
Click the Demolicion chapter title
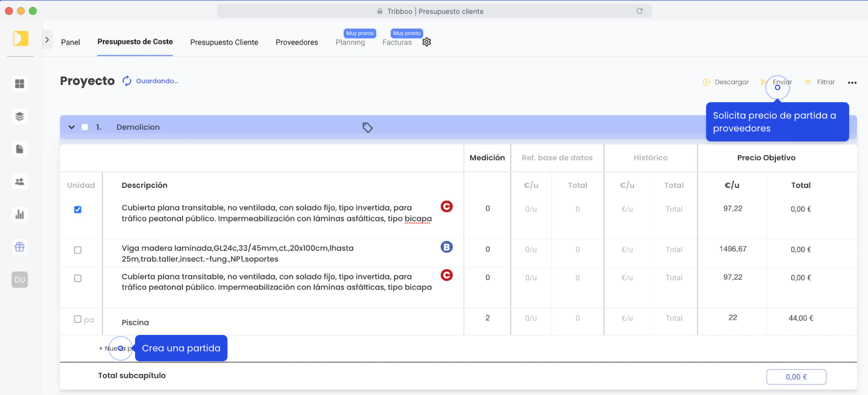pos(138,127)
